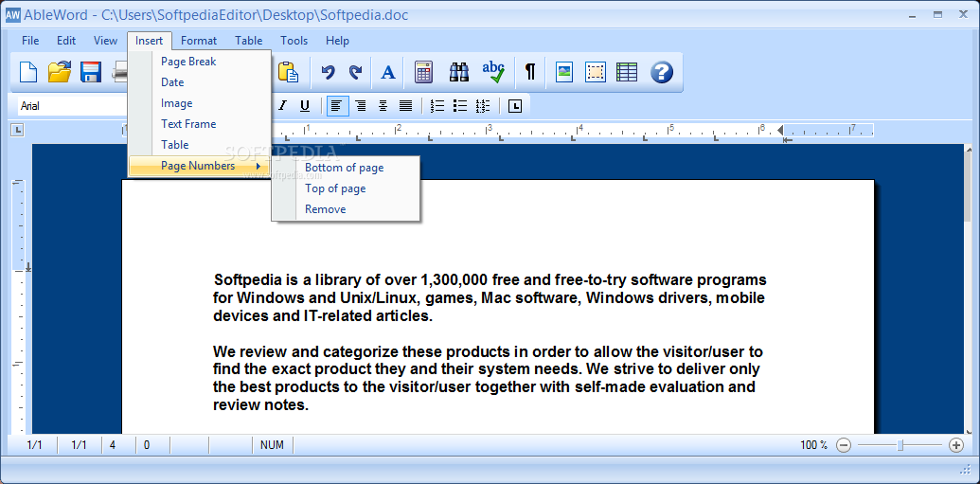Open the Format menu
Viewport: 980px width, 484px height.
[199, 41]
